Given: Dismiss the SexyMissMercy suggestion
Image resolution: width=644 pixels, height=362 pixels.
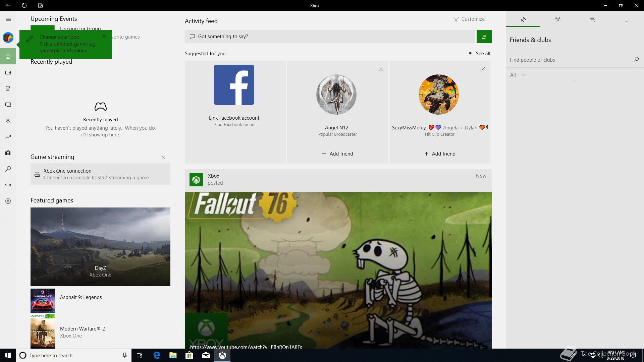Looking at the screenshot, I should (x=483, y=69).
